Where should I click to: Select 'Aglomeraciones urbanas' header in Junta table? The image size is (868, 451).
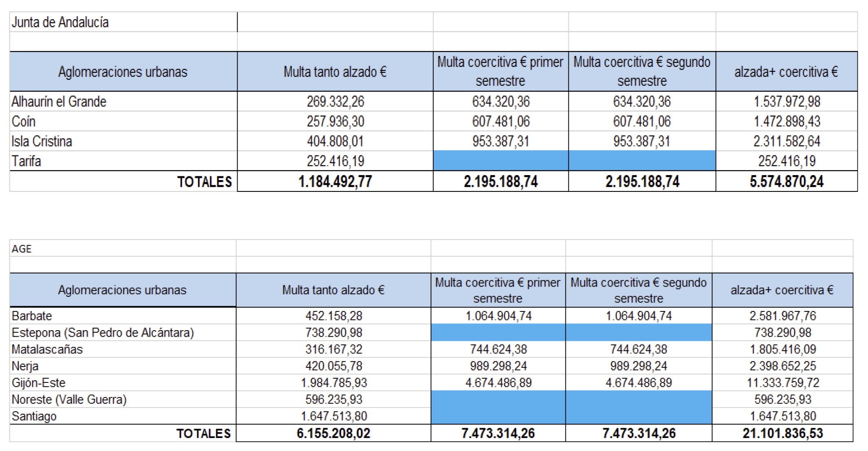[x=123, y=71]
